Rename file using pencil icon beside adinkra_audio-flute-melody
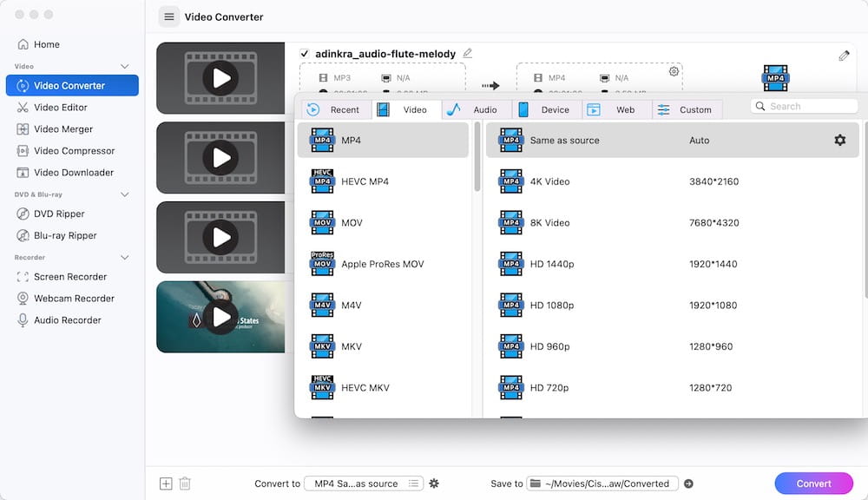Image resolution: width=868 pixels, height=500 pixels. [467, 53]
